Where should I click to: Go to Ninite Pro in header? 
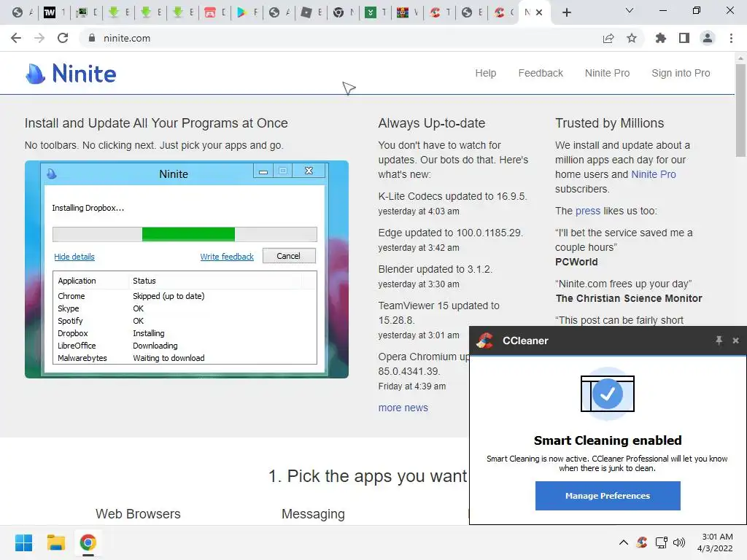click(607, 73)
